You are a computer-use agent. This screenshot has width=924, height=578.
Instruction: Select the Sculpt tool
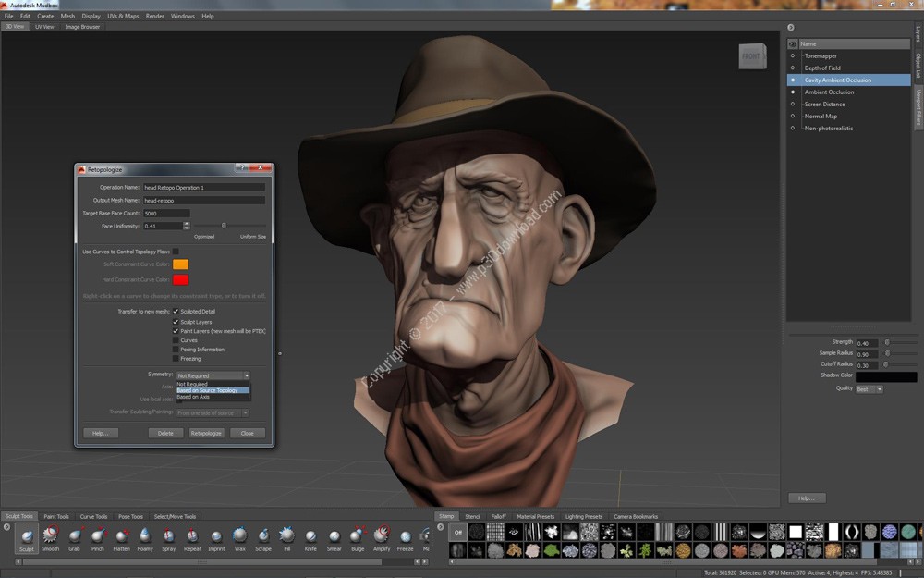(27, 538)
